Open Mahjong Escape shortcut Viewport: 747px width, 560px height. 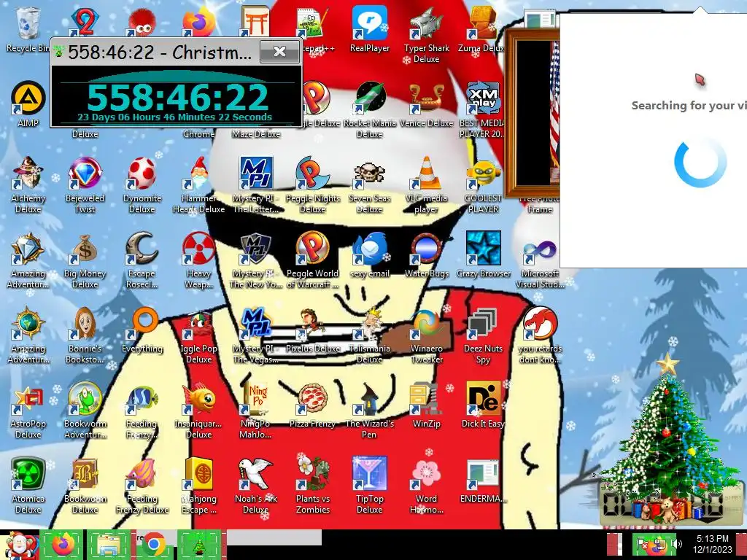[198, 474]
